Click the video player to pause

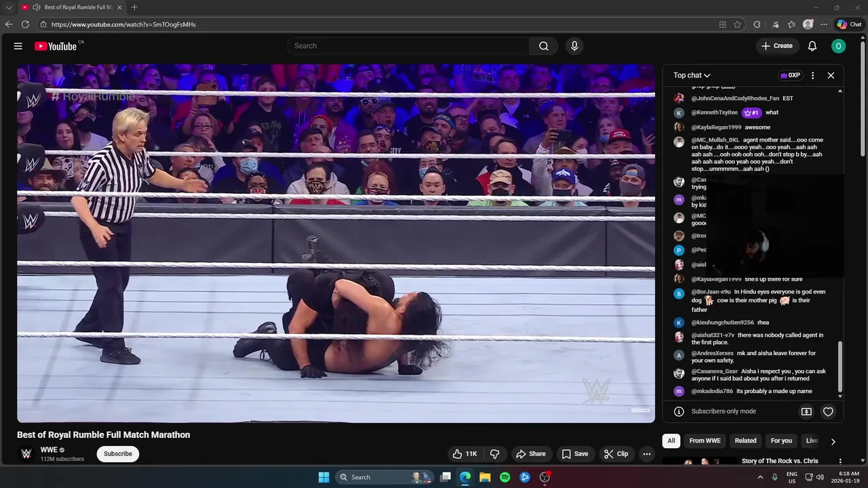pyautogui.click(x=336, y=243)
